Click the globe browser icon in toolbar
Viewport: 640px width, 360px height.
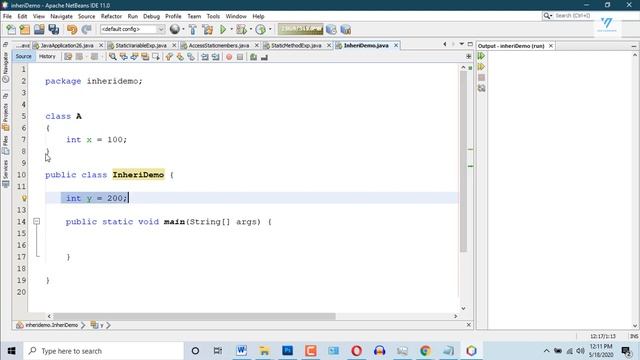[174, 29]
